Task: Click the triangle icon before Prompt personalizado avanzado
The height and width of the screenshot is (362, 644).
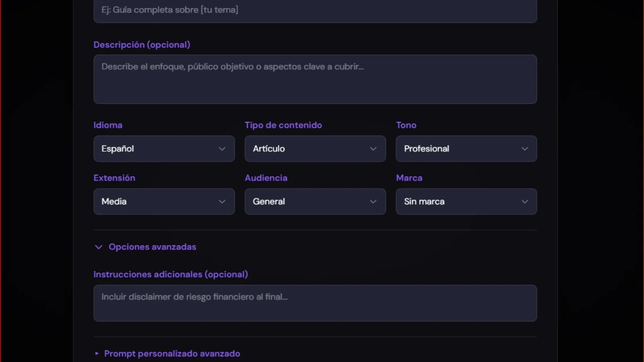Action: click(97, 353)
